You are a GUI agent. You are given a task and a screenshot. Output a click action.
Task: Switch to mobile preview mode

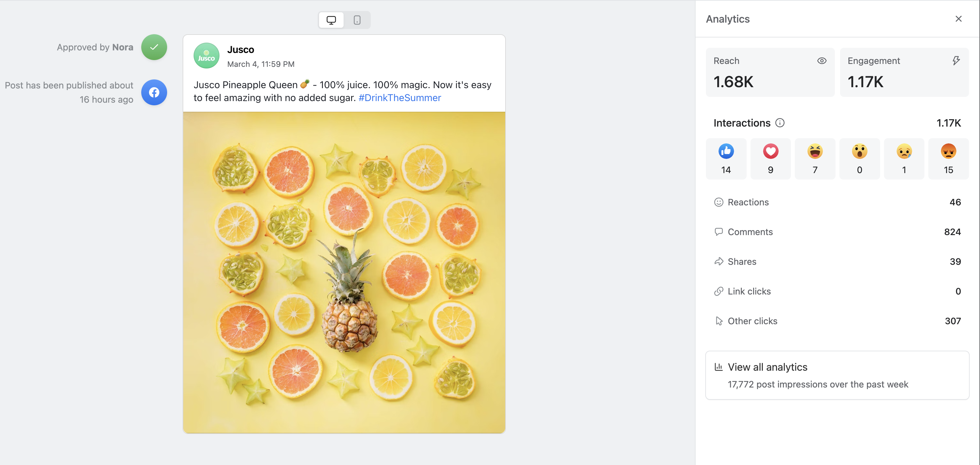357,20
